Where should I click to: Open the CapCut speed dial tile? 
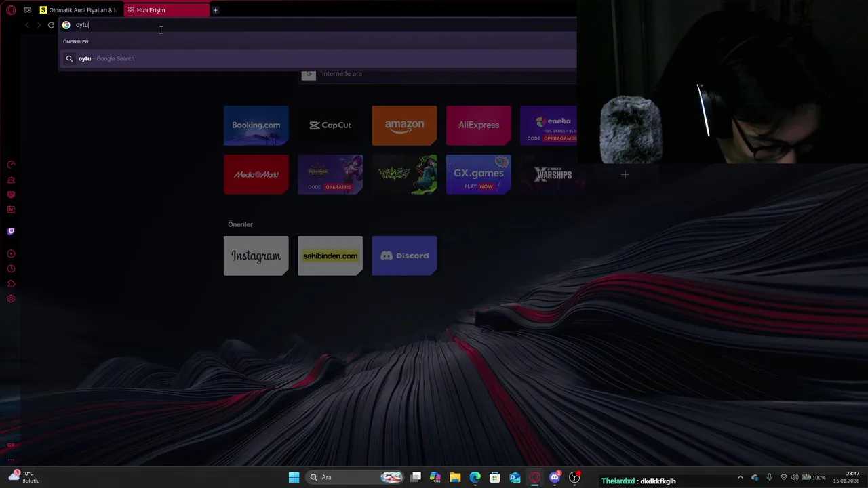[330, 125]
